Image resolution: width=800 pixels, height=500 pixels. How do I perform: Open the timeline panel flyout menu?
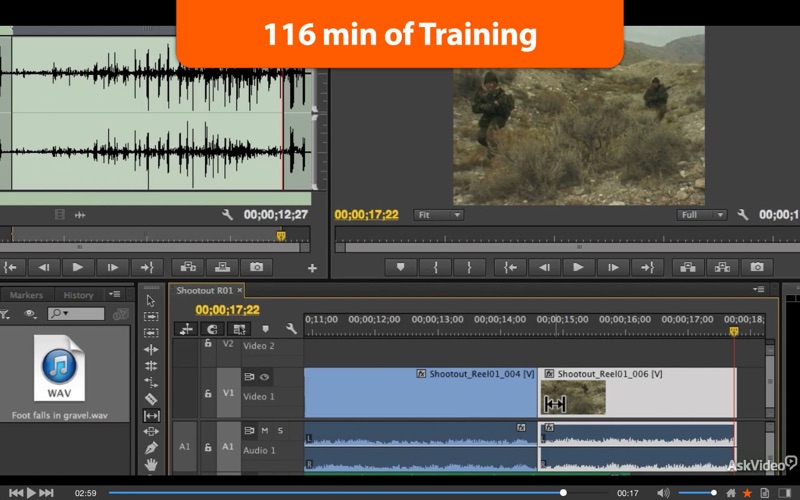759,289
